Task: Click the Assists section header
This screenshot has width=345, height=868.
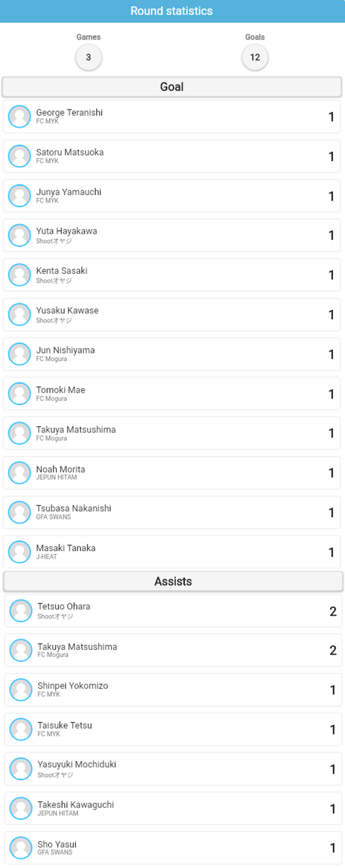Action: tap(173, 582)
